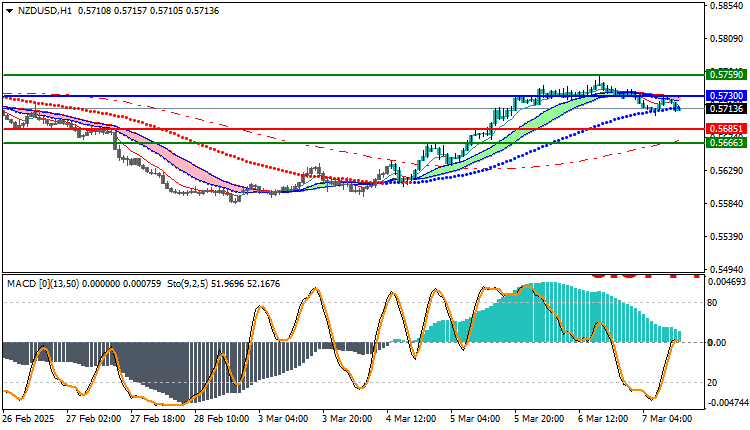Open the chart menu triangle beside NZDUSD,H1

pyautogui.click(x=10, y=11)
